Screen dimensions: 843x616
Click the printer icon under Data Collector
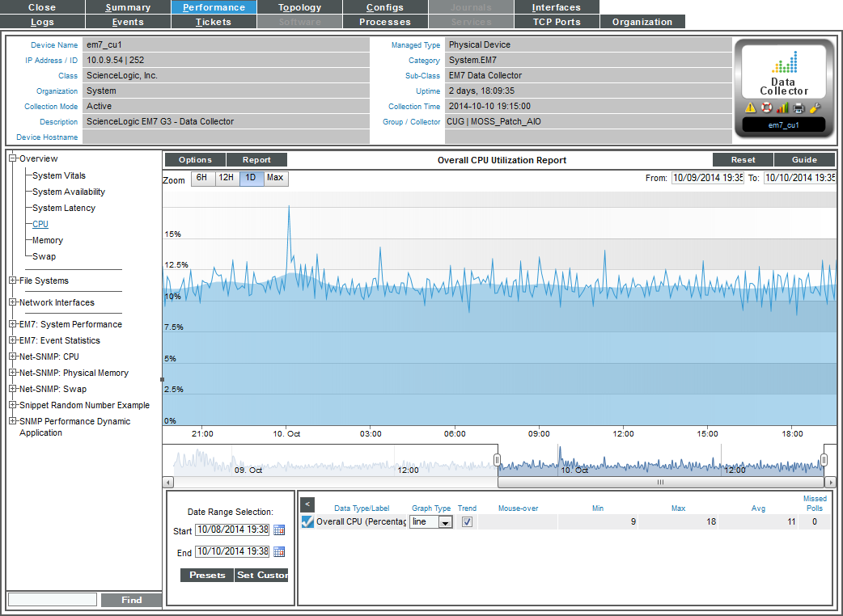point(799,108)
